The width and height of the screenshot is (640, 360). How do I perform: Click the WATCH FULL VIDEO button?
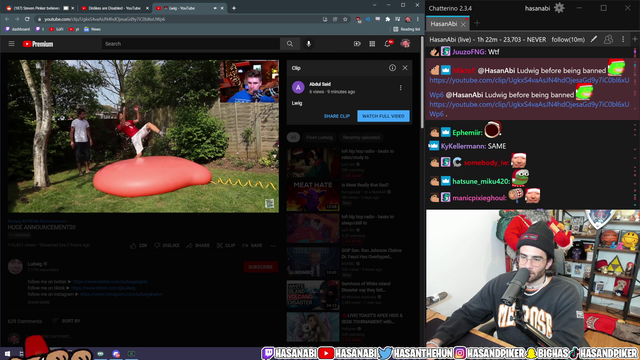pyautogui.click(x=383, y=116)
